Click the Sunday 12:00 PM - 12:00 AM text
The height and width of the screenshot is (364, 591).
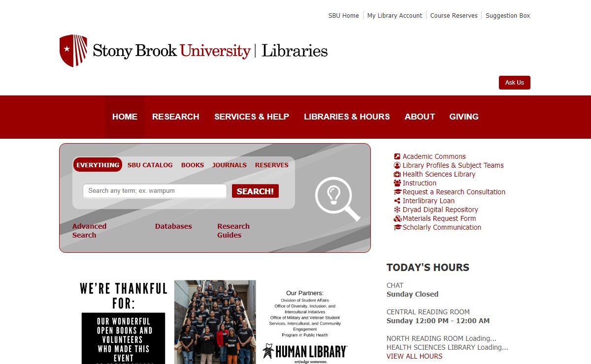(x=438, y=321)
